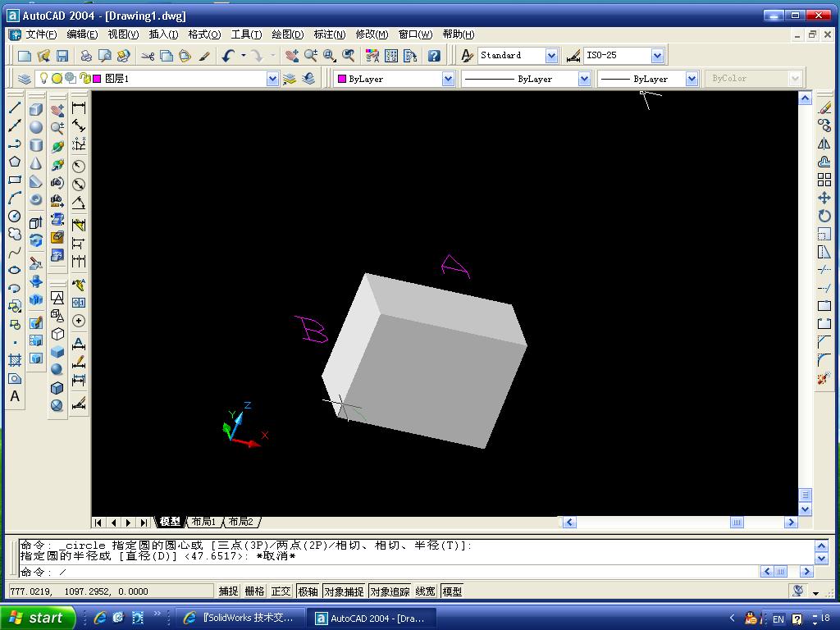Toggle 对象追踪 object tracking
This screenshot has height=630, width=840.
[390, 591]
